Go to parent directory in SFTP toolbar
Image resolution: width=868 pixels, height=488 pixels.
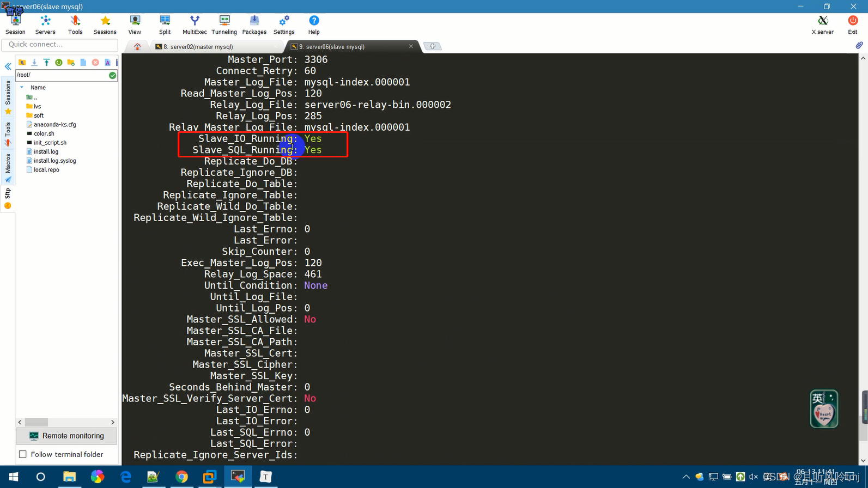point(22,63)
